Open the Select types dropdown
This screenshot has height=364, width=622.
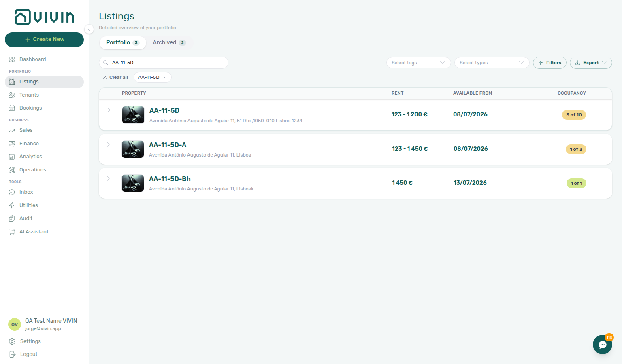point(492,63)
